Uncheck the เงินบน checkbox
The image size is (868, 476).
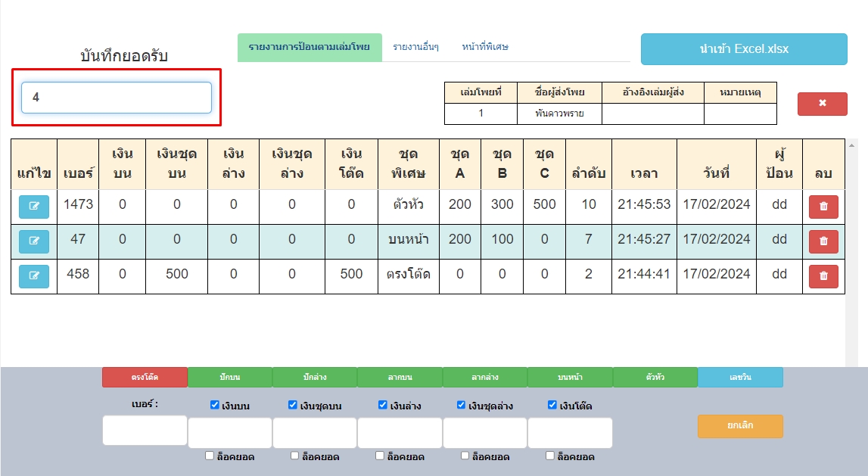click(x=215, y=406)
